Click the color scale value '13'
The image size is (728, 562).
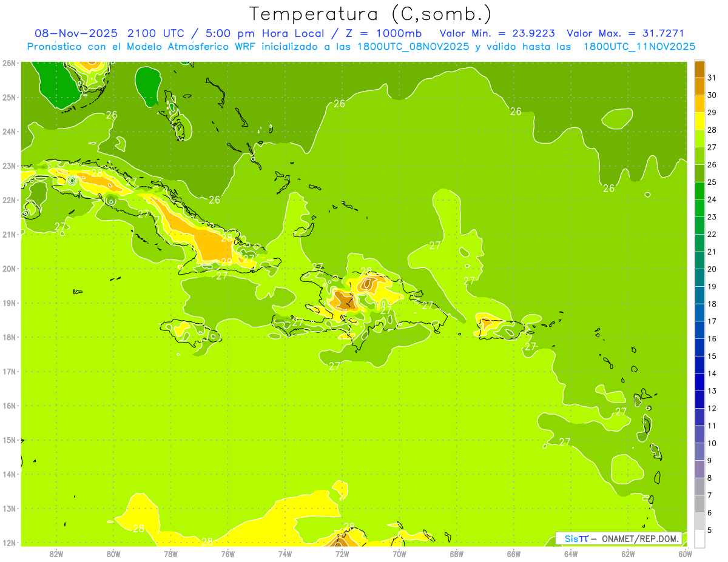(712, 390)
